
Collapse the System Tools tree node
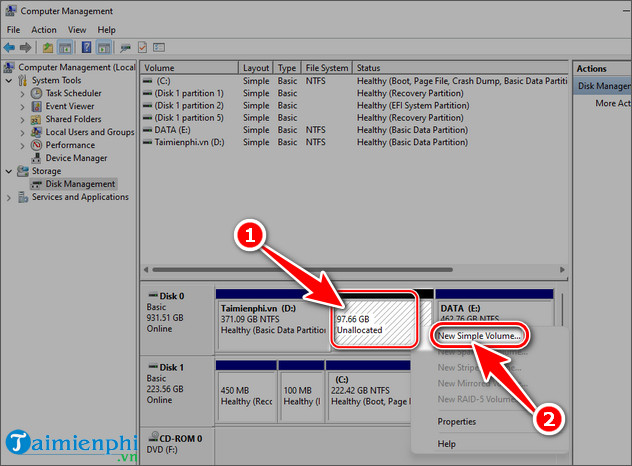tap(9, 81)
